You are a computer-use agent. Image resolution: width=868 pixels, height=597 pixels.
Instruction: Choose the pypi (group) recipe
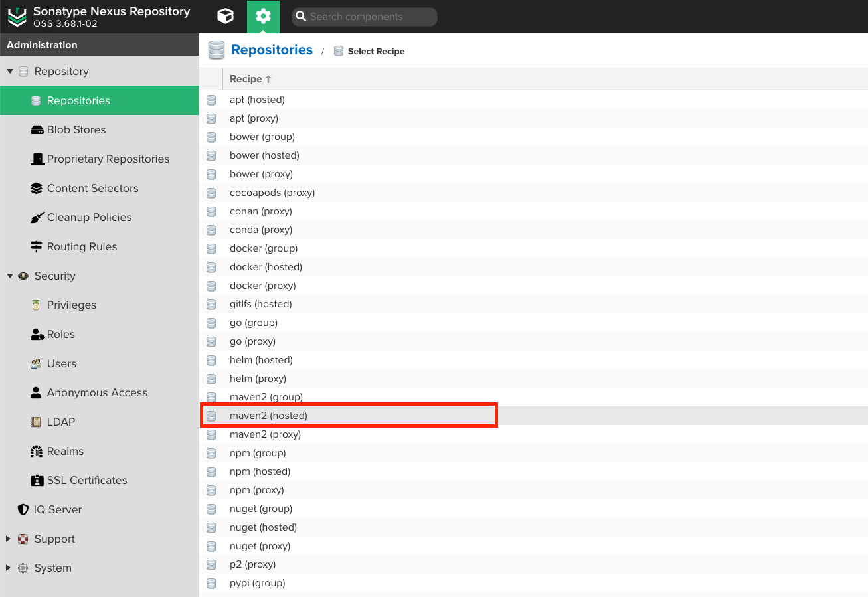pyautogui.click(x=533, y=583)
